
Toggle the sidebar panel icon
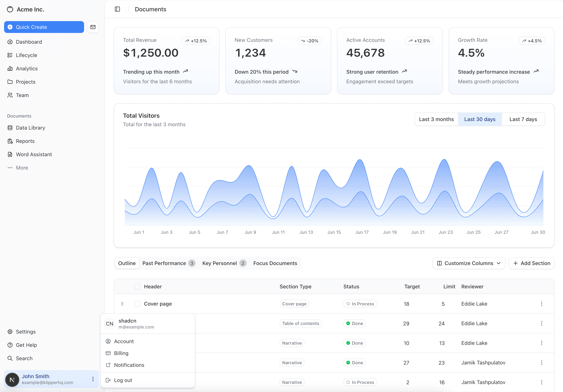pyautogui.click(x=117, y=9)
